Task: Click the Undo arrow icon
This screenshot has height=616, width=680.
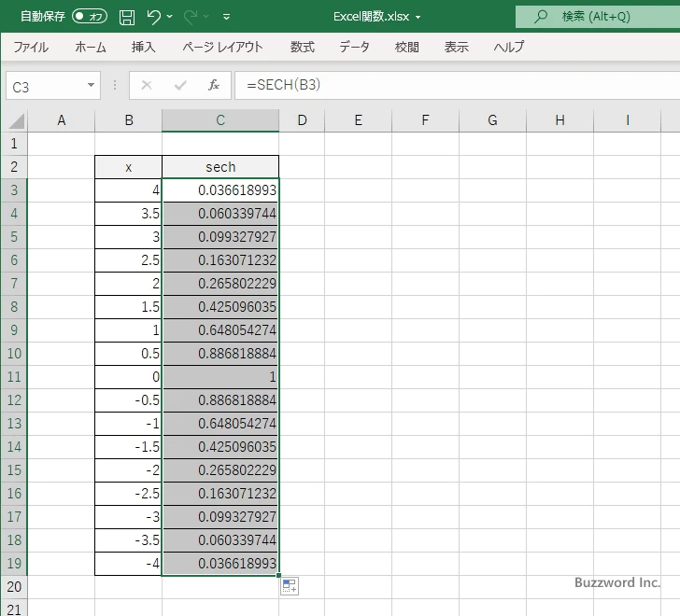Action: click(x=153, y=17)
